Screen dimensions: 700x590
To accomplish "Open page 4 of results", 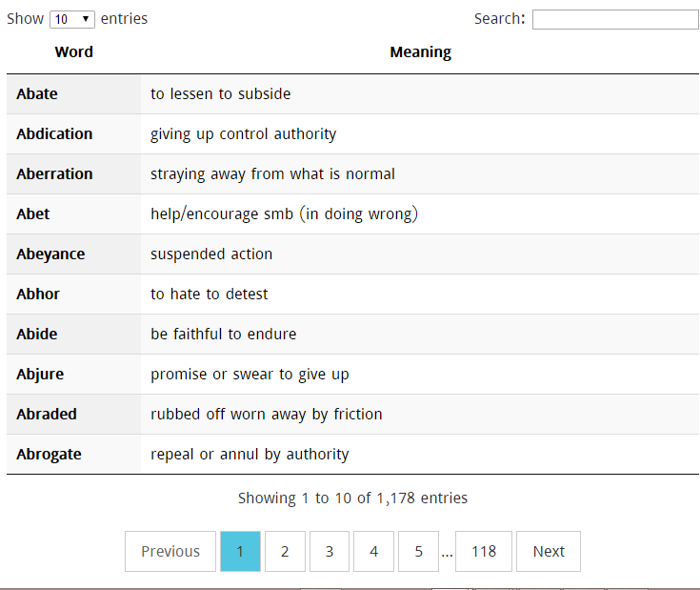I will click(373, 551).
